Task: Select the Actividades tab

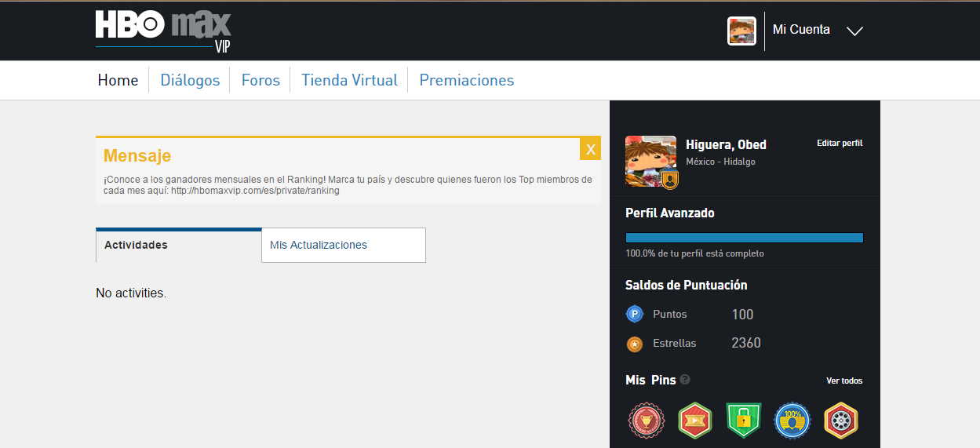Action: coord(179,245)
